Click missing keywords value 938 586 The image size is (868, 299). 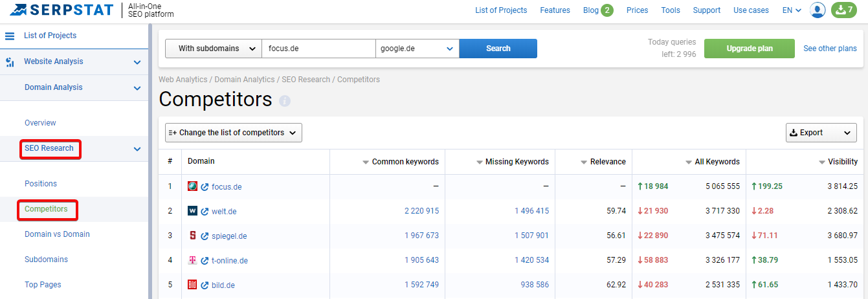[535, 285]
